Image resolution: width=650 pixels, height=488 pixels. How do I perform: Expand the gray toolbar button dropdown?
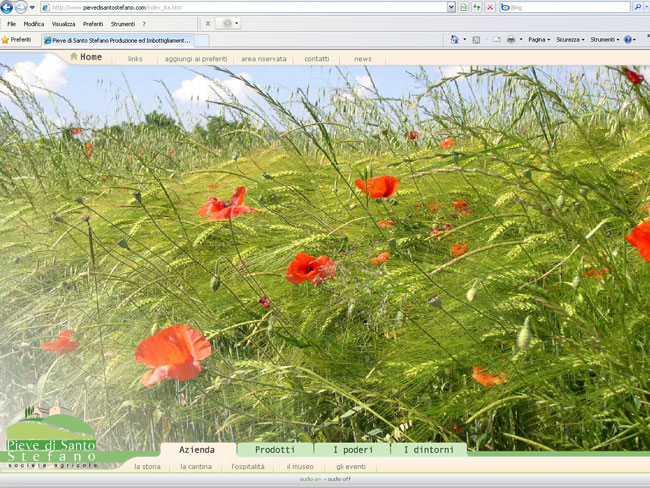pos(237,23)
